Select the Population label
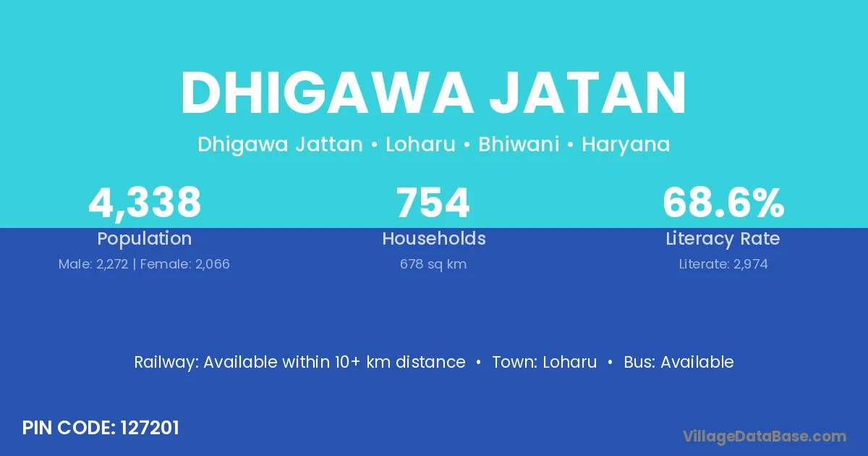The width and height of the screenshot is (868, 456). click(145, 239)
